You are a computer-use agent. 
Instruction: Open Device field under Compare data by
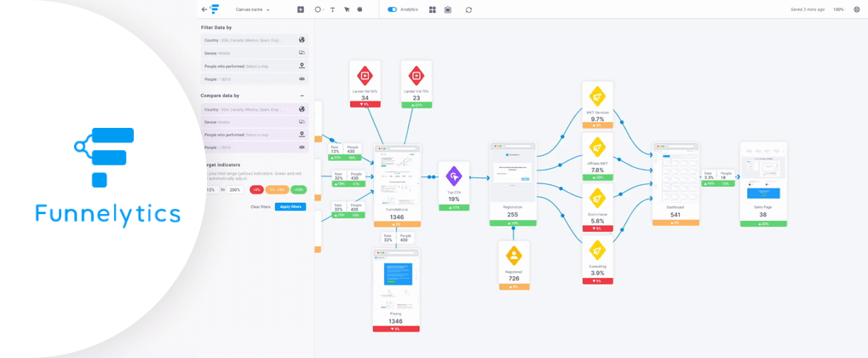(255, 122)
